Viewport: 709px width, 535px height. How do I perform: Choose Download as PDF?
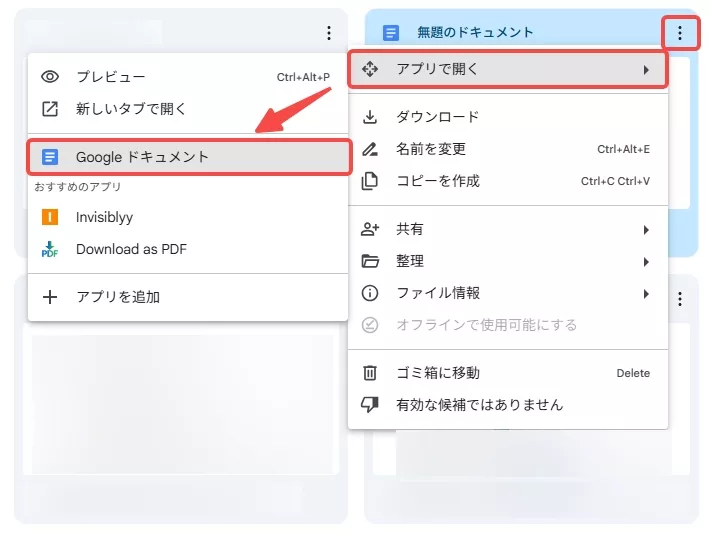188,249
